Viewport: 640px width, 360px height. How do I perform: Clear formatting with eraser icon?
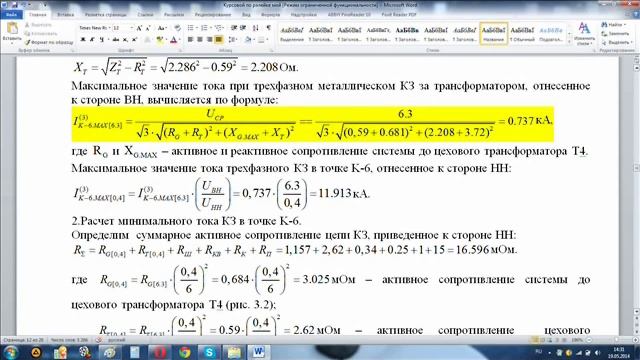click(x=177, y=28)
